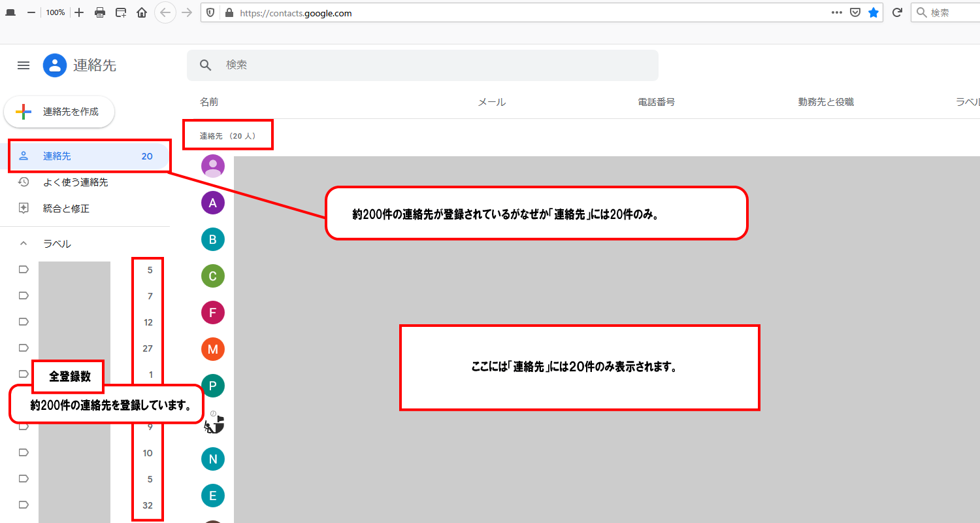Collapse the ラベル section
980x523 pixels.
(x=23, y=243)
